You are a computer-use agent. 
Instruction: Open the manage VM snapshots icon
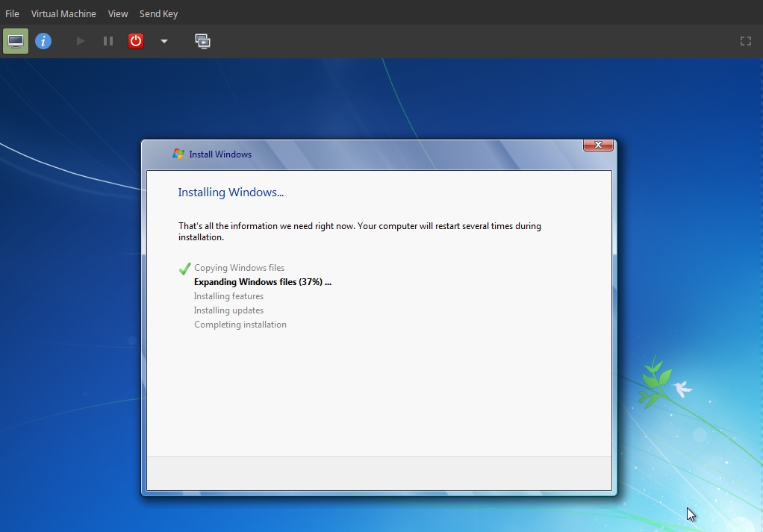click(x=202, y=41)
